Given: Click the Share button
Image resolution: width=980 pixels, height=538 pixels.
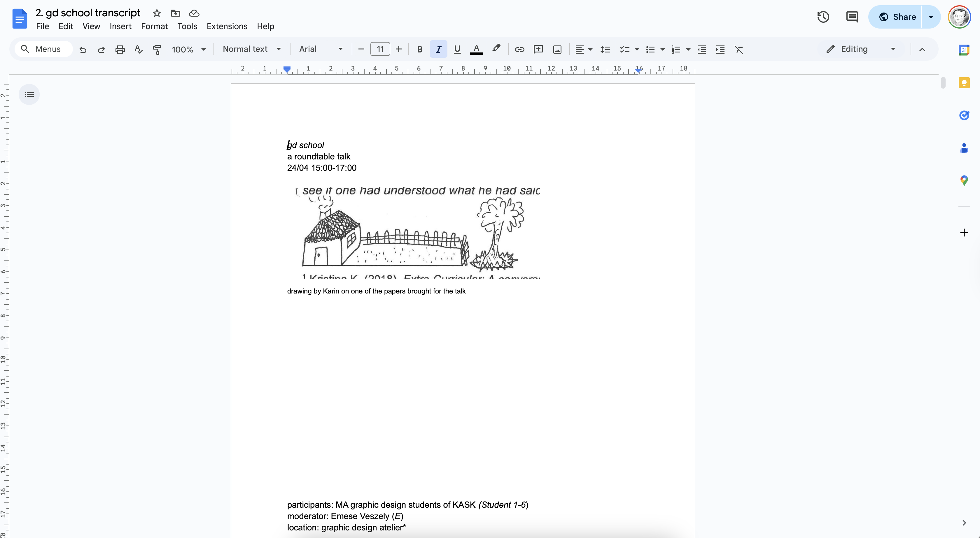Looking at the screenshot, I should click(x=897, y=17).
